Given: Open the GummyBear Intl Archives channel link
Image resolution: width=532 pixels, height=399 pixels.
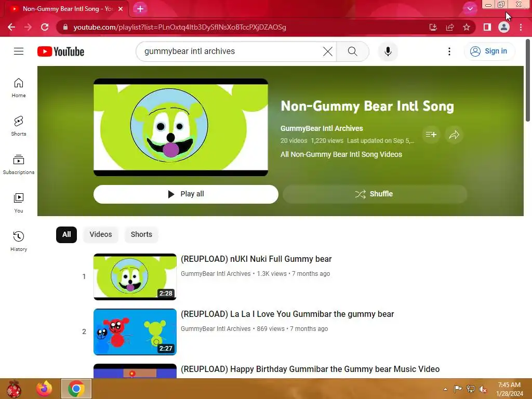Looking at the screenshot, I should [x=322, y=128].
